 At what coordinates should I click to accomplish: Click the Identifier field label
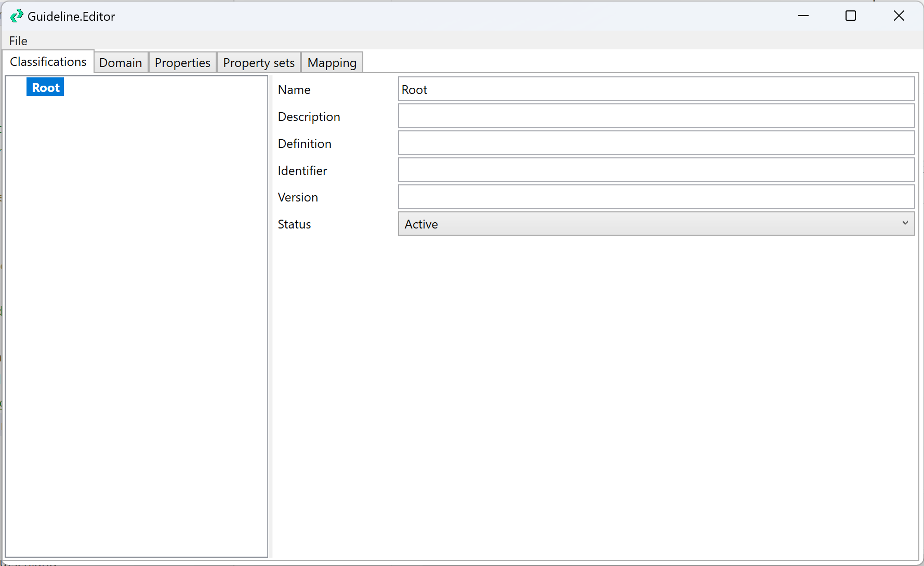[302, 171]
